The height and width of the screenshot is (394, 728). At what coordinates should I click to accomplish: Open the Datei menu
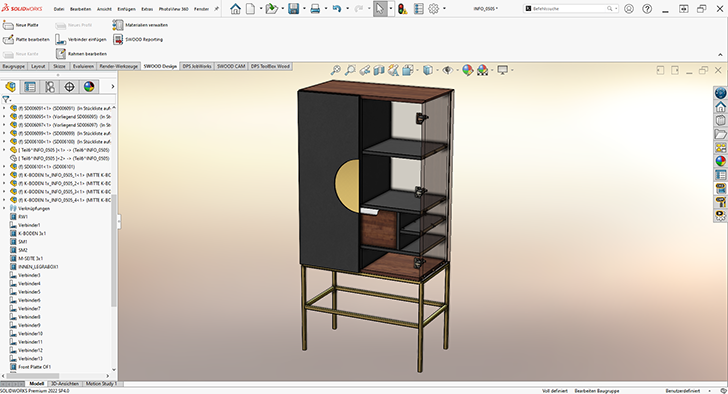tap(59, 9)
